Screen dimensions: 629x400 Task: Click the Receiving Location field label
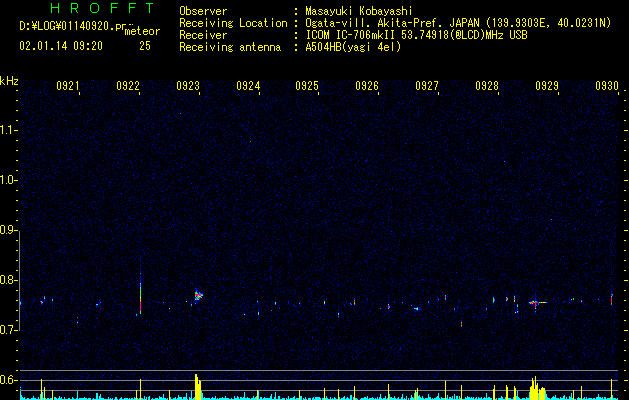pyautogui.click(x=233, y=23)
